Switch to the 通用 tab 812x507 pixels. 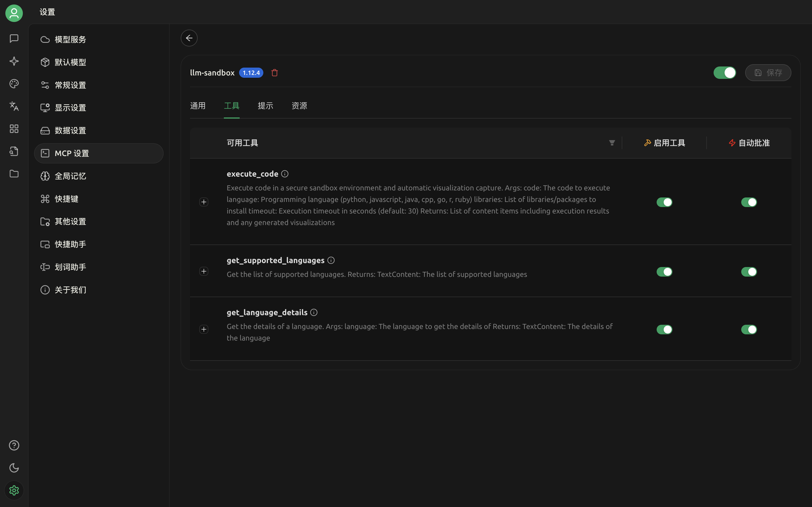coord(198,106)
